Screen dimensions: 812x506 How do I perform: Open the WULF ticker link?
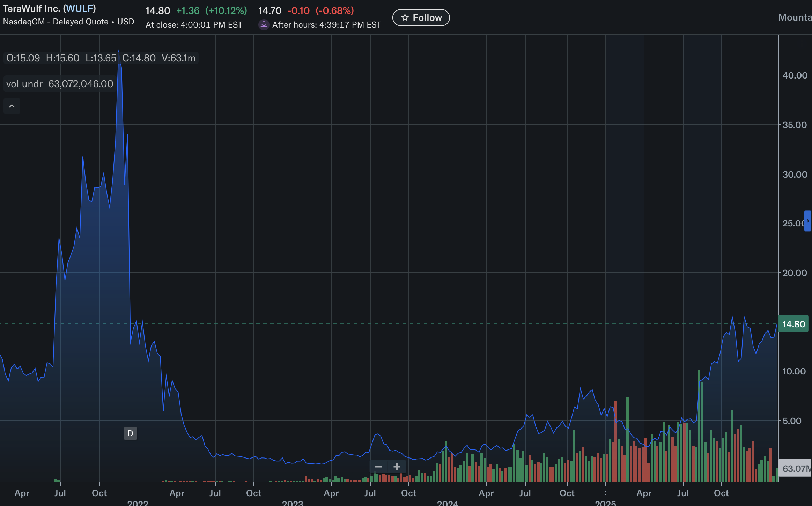[80, 8]
